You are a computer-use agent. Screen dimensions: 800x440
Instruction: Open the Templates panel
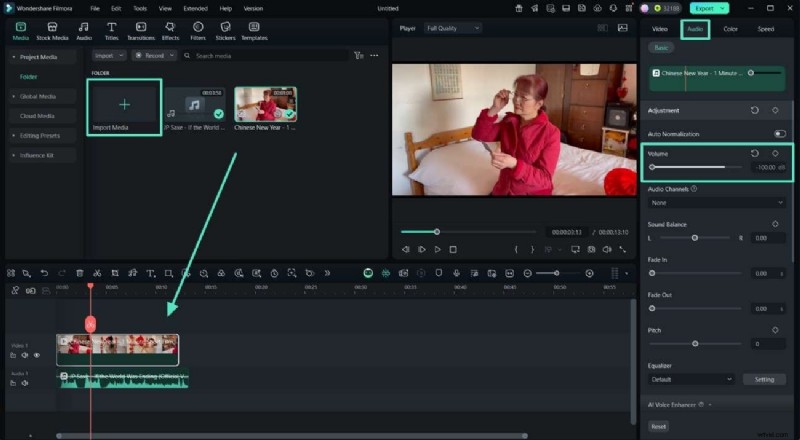coord(254,31)
